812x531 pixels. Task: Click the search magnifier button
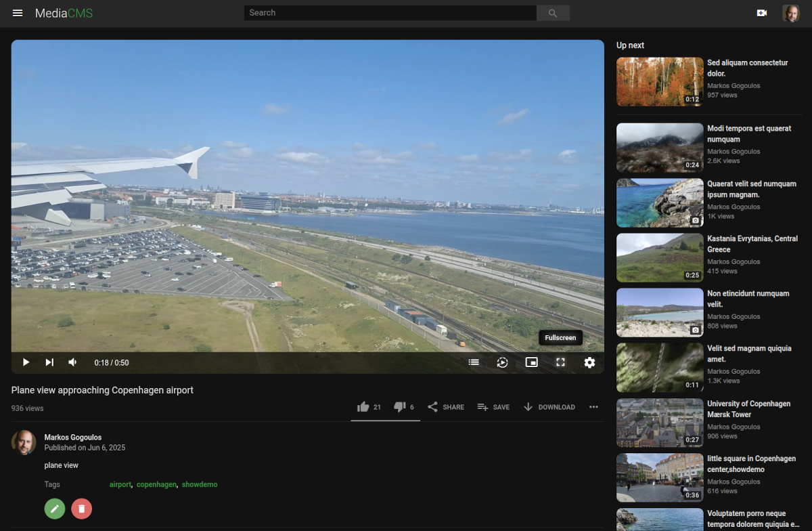(553, 13)
